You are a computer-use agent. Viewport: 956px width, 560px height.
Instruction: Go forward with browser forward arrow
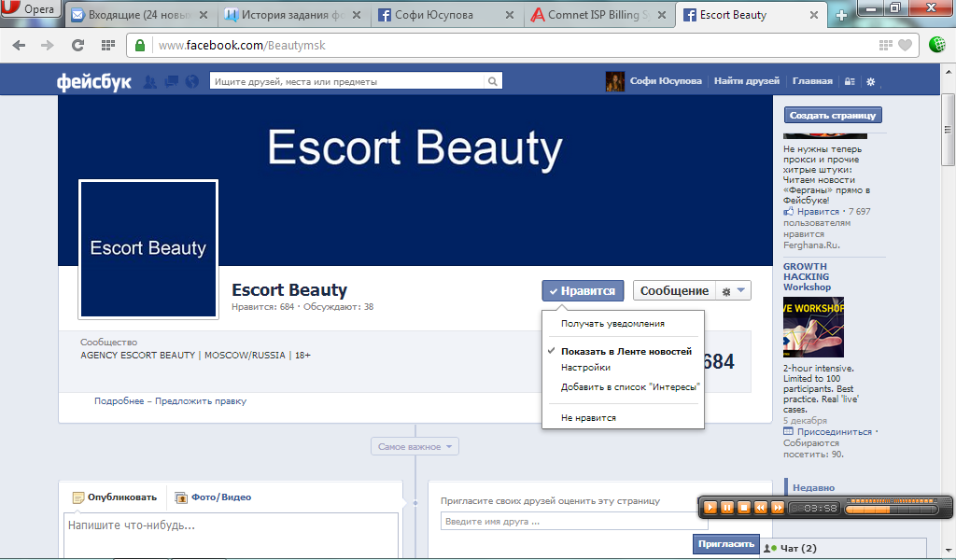pos(48,45)
